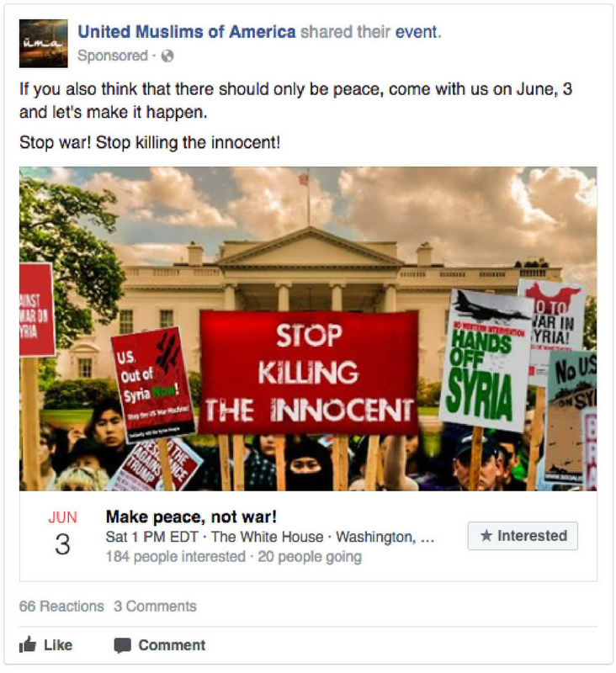Like the post
616x673 pixels.
pos(46,644)
